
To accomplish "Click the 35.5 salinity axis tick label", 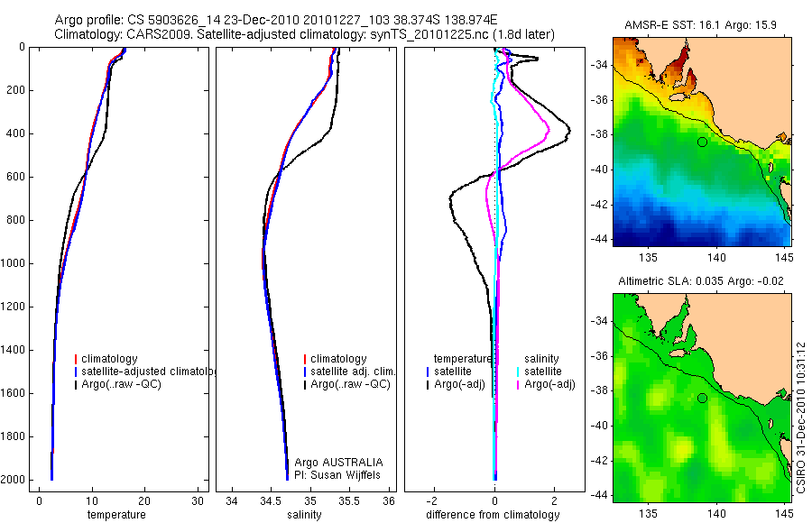I will point(348,501).
